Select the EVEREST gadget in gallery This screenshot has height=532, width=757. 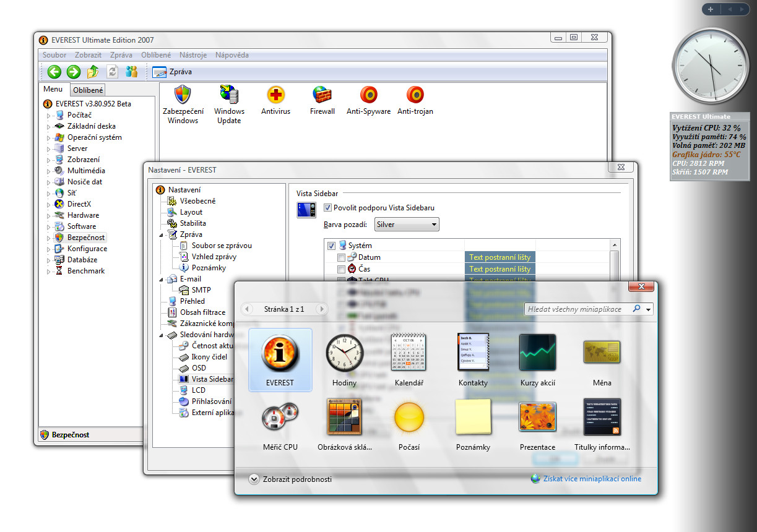[x=280, y=360]
